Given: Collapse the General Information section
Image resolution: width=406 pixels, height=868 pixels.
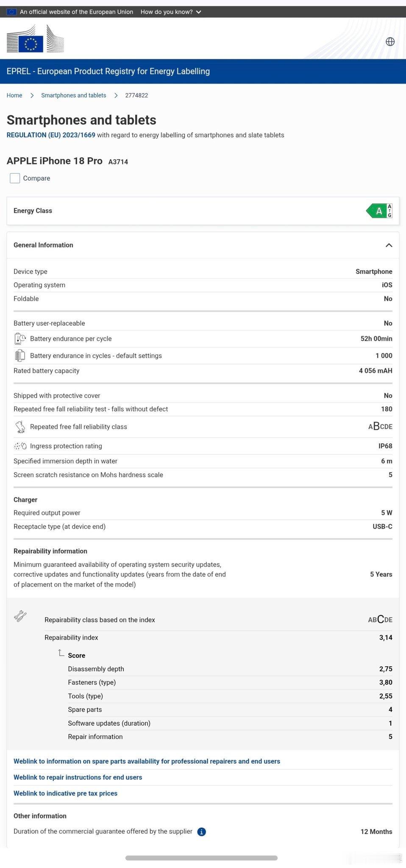Looking at the screenshot, I should click(389, 245).
